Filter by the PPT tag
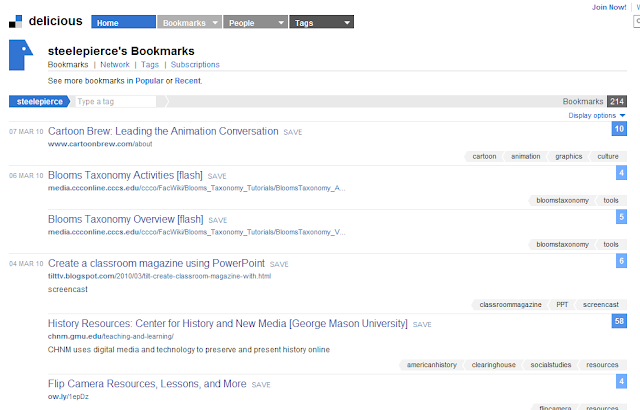Viewport: 640px width, 410px height. click(x=562, y=304)
